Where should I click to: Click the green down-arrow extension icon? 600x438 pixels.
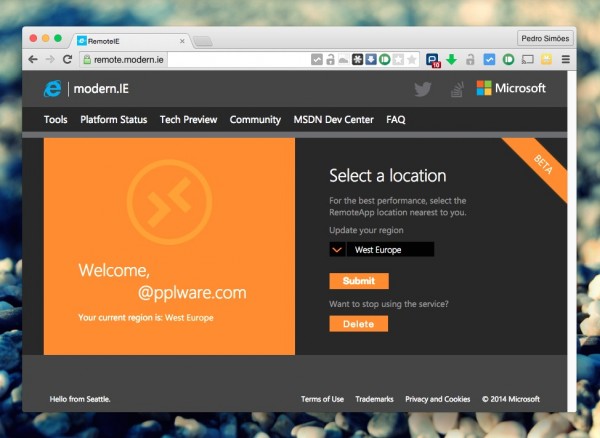(452, 59)
